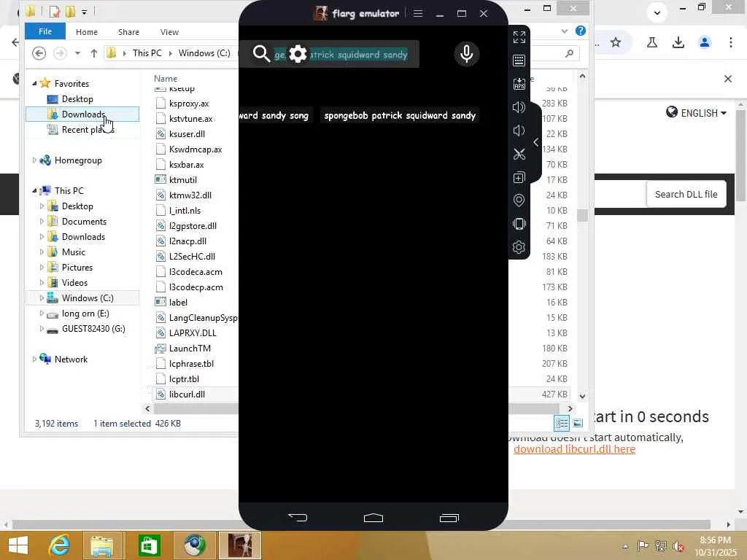The width and height of the screenshot is (747, 560).
Task: Select the file LaunchTM
Action: 190,348
